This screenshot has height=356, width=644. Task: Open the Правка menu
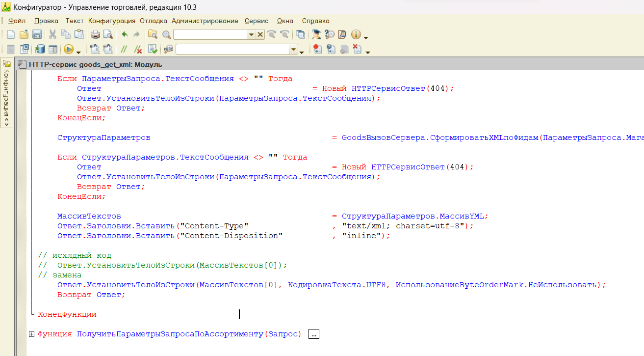tap(47, 21)
